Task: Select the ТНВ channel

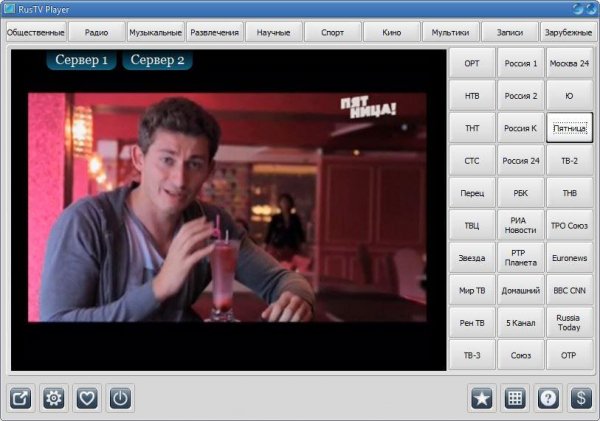Action: click(569, 193)
